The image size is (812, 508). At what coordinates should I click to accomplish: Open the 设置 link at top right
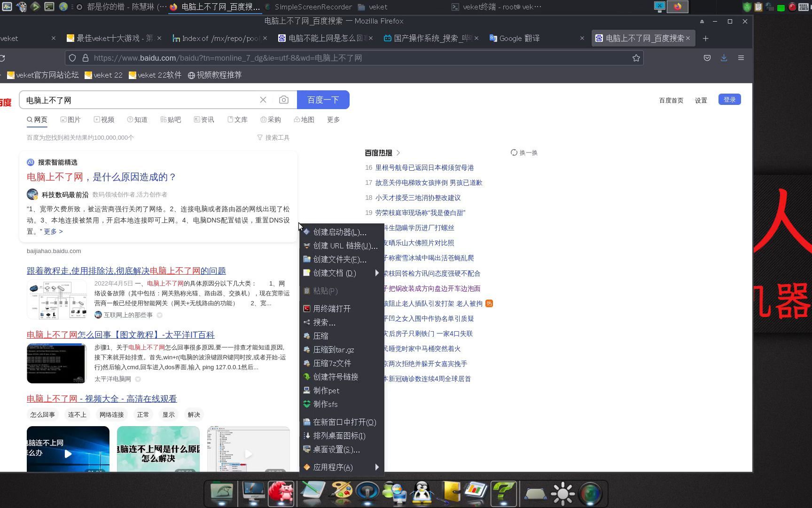click(701, 100)
